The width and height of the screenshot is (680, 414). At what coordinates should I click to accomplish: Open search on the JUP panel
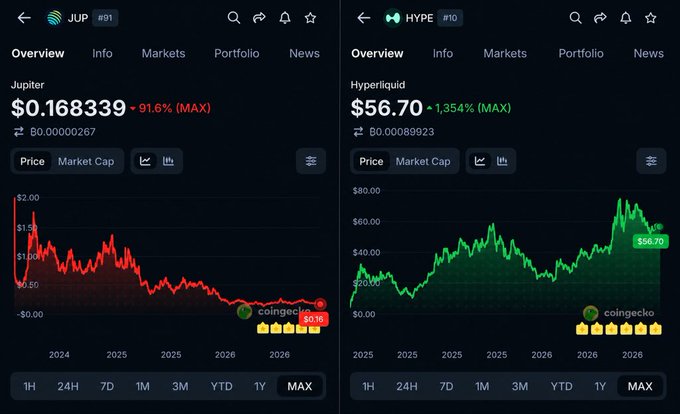(234, 18)
